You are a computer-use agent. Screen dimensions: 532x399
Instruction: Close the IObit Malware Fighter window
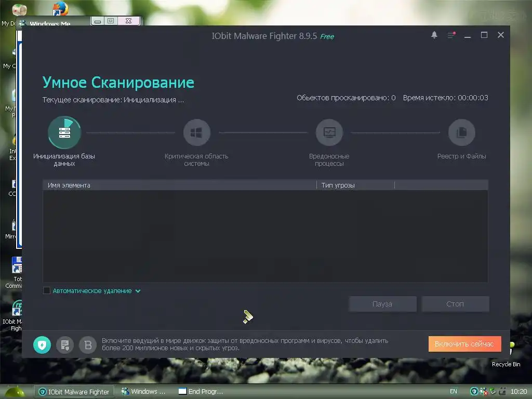point(501,35)
